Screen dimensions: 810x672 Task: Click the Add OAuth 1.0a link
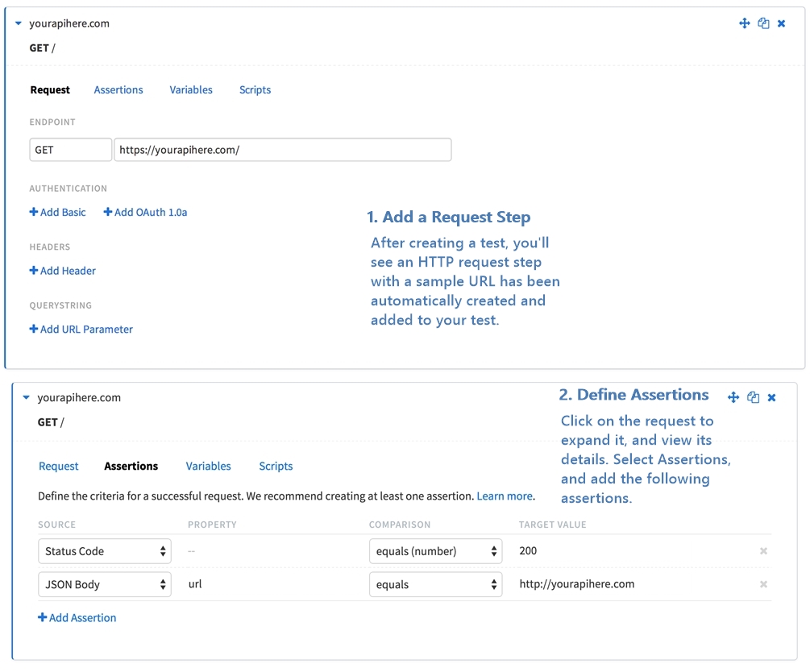click(x=146, y=213)
